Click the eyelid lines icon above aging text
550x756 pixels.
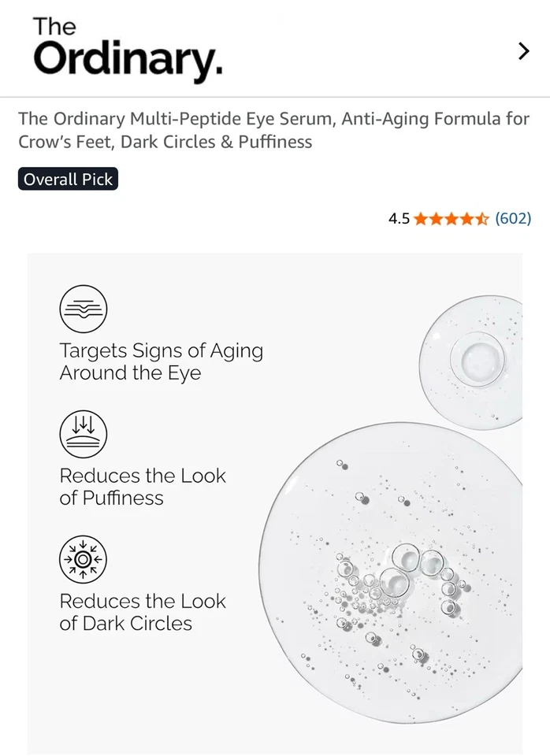[82, 309]
